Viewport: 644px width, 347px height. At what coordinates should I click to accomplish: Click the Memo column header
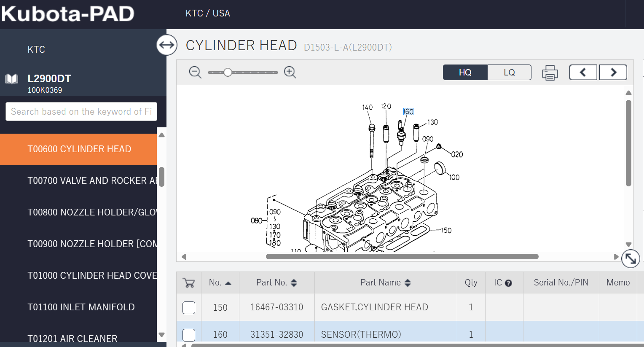click(x=618, y=283)
